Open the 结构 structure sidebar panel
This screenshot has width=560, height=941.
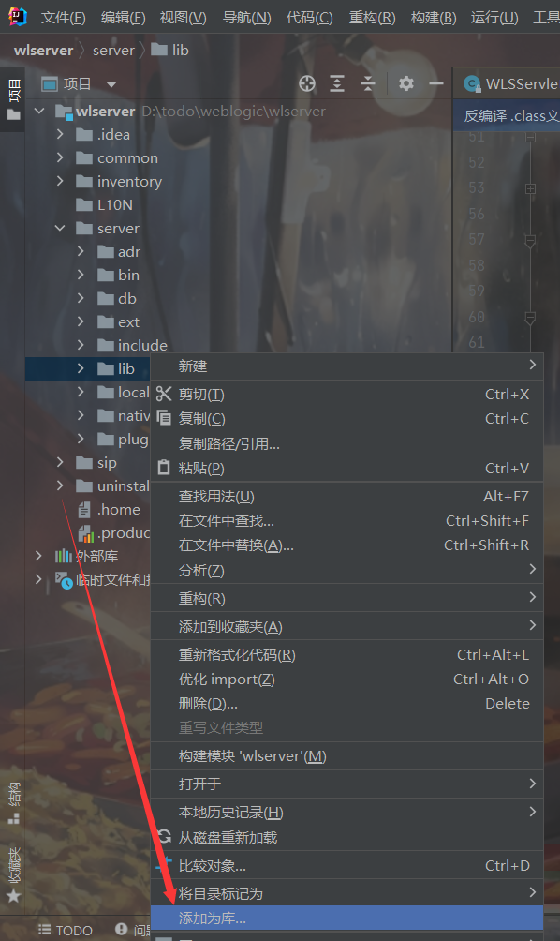[x=14, y=803]
